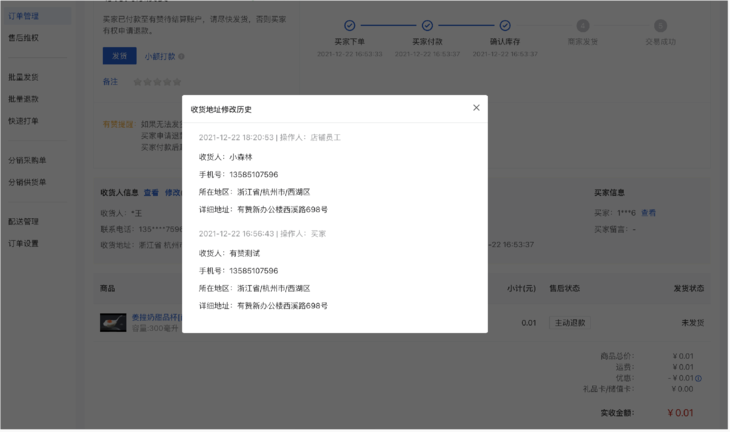Click the 买家下单 checkmark step icon
This screenshot has height=432, width=730.
(349, 26)
